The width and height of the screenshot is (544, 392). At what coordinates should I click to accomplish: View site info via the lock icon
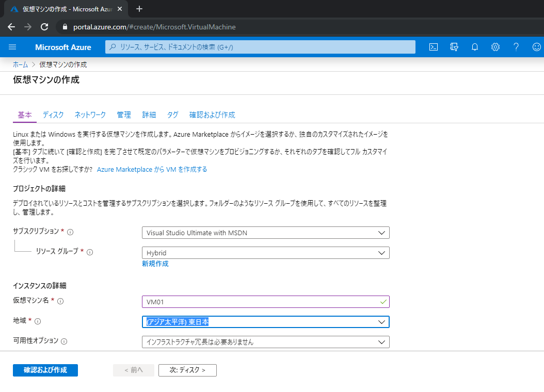65,27
